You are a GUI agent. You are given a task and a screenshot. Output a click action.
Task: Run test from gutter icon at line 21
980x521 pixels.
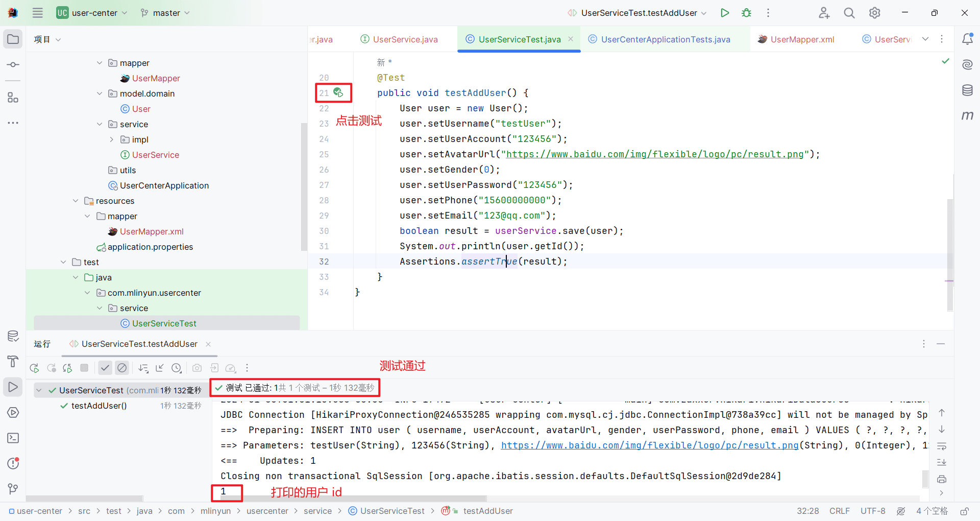(x=338, y=92)
